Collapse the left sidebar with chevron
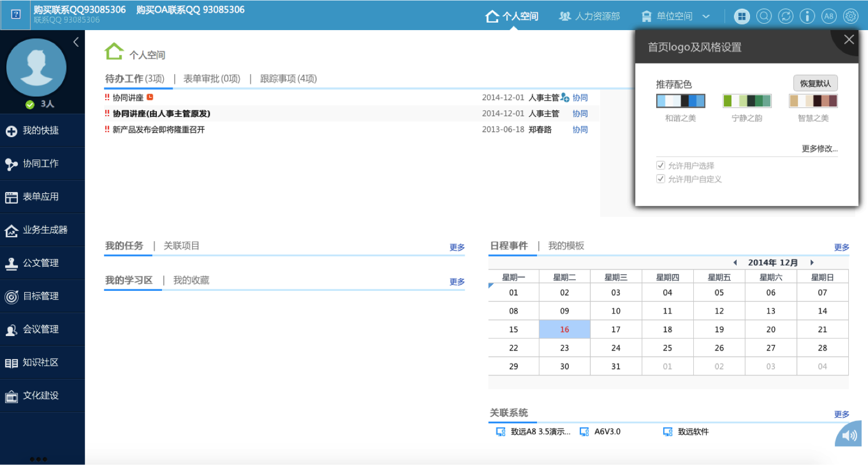 click(x=76, y=42)
